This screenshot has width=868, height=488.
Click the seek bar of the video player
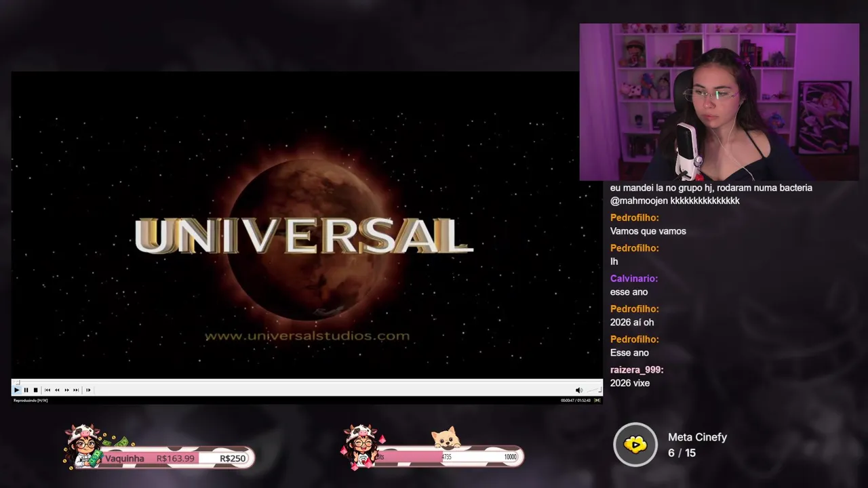(307, 382)
